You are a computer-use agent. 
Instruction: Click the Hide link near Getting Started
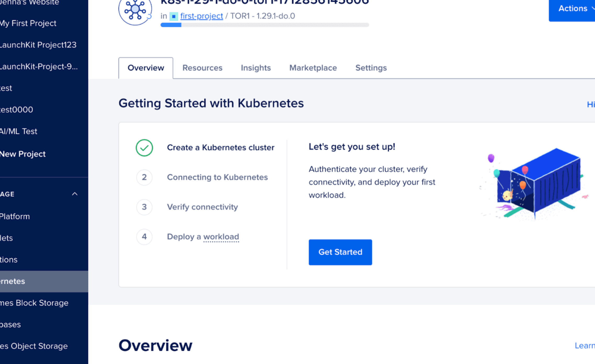[591, 105]
